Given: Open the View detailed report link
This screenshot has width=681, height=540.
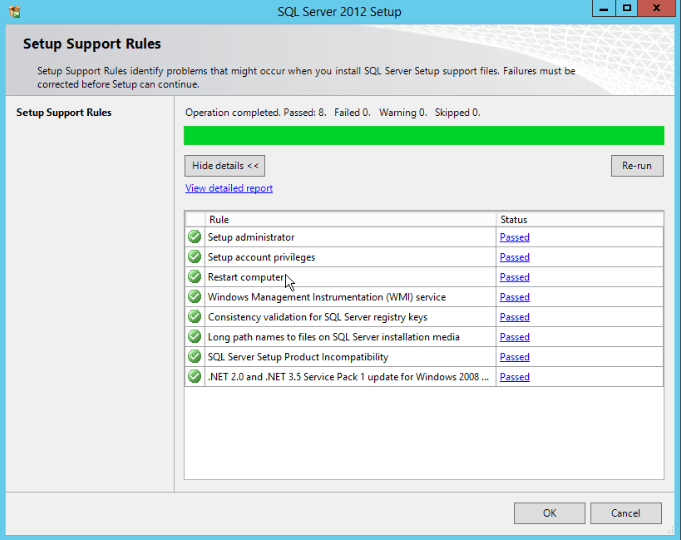Looking at the screenshot, I should [229, 189].
